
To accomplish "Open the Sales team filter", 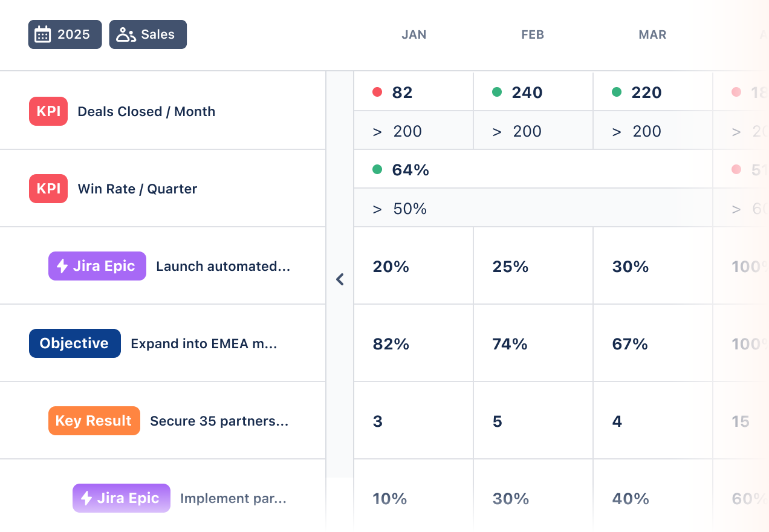I will 148,34.
